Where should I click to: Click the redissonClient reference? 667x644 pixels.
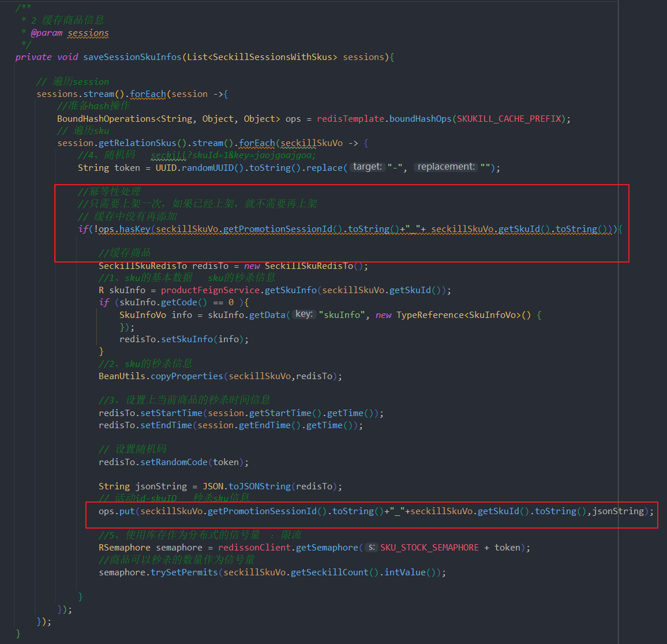254,548
